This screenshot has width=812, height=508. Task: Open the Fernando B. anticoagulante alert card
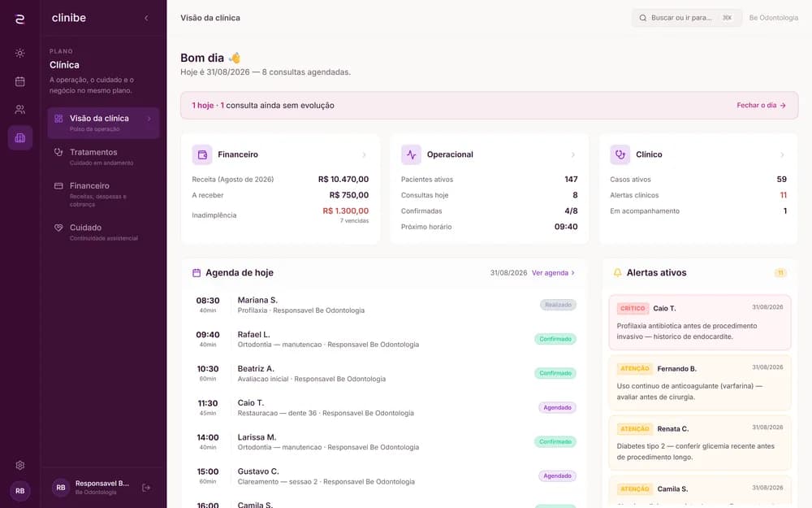click(700, 383)
